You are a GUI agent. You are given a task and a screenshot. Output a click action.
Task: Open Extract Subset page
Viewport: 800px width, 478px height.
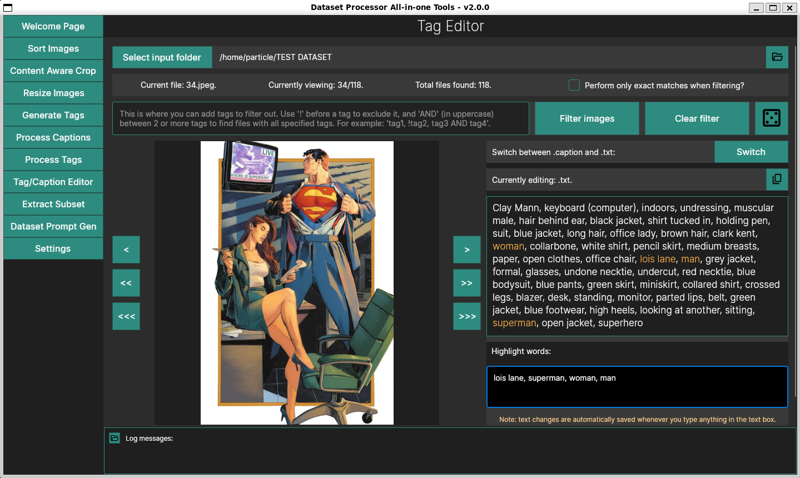pyautogui.click(x=53, y=204)
